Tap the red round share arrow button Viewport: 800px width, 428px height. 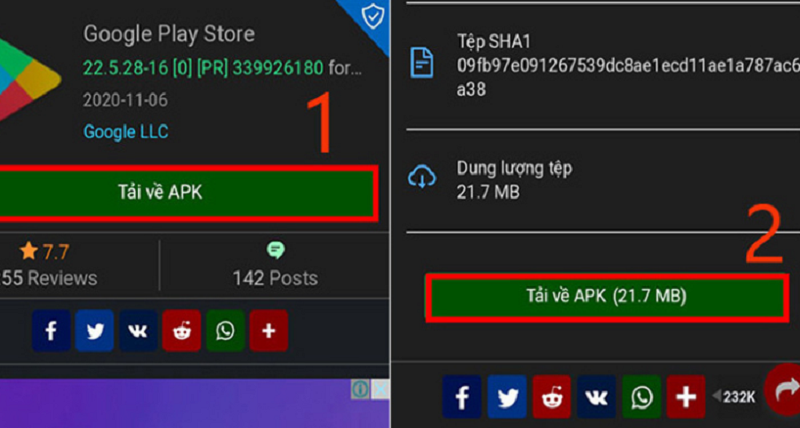click(x=783, y=390)
